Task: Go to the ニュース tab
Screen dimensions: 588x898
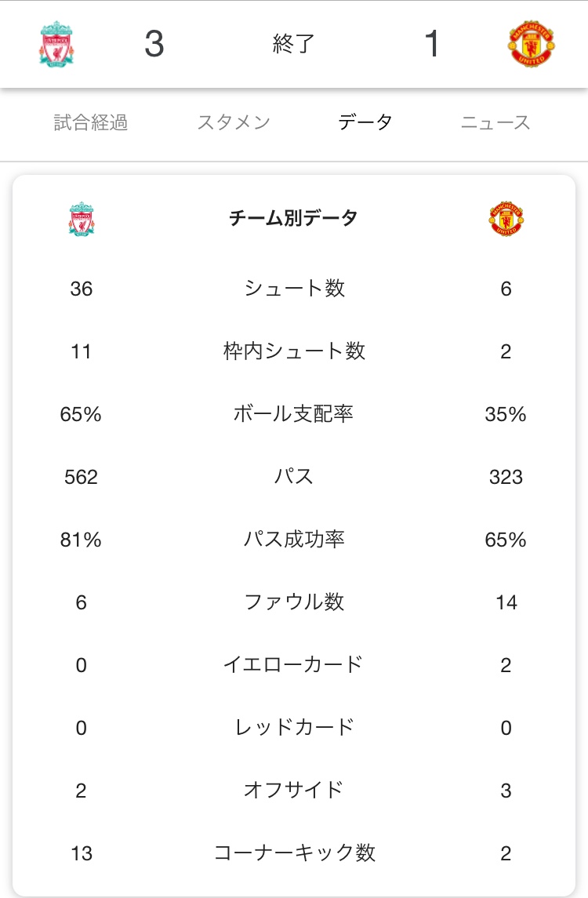Action: click(495, 122)
